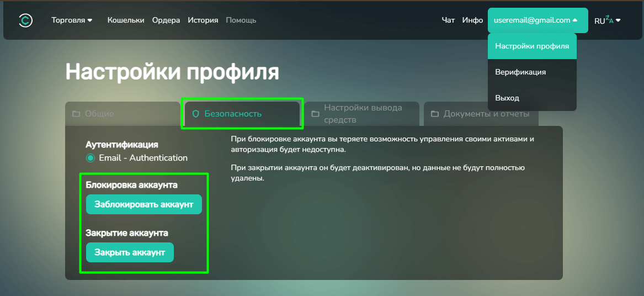
Task: Open the RU language dropdown arrow
Action: (618, 20)
